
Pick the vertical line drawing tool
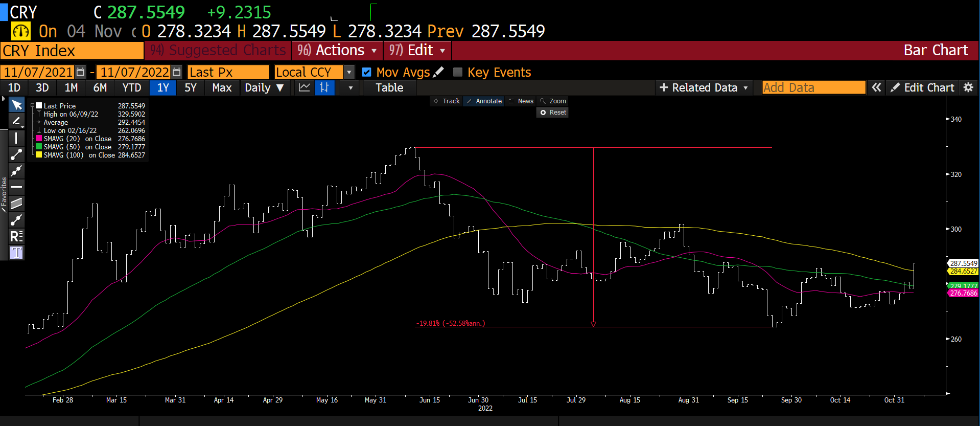pyautogui.click(x=16, y=138)
